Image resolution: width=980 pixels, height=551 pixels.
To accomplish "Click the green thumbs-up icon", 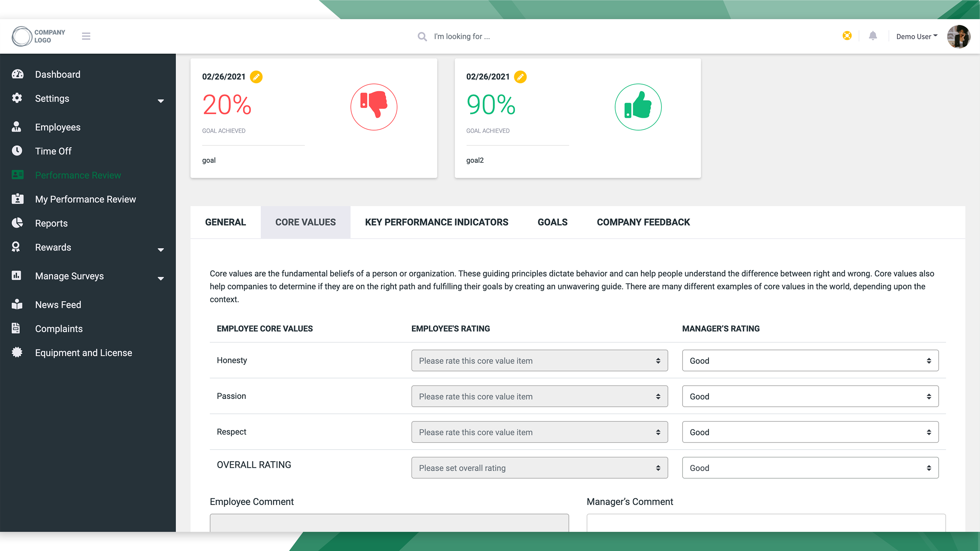I will 638,107.
